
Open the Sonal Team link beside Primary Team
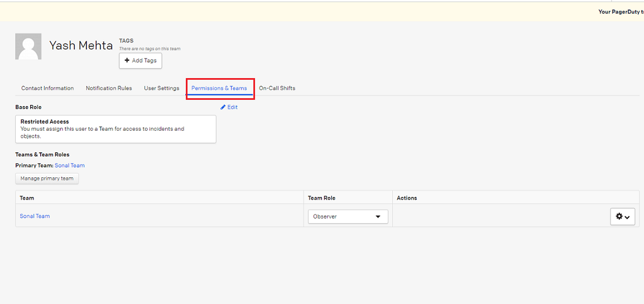click(x=70, y=166)
